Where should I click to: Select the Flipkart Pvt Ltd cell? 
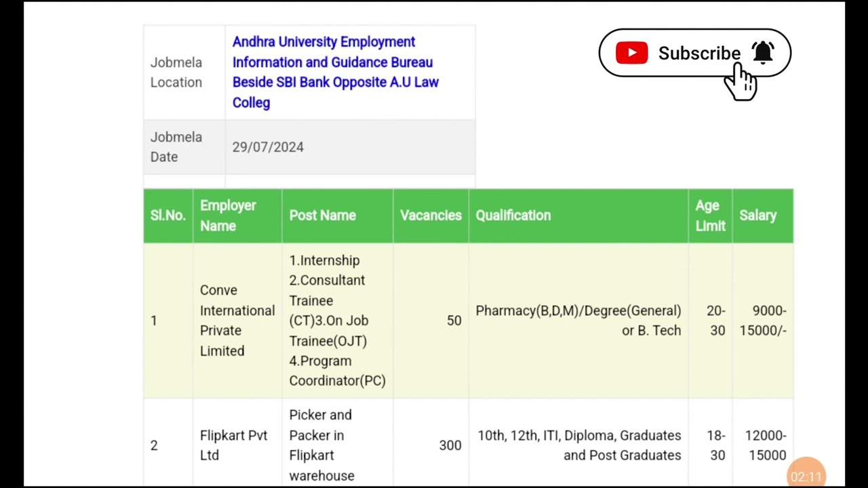(233, 445)
